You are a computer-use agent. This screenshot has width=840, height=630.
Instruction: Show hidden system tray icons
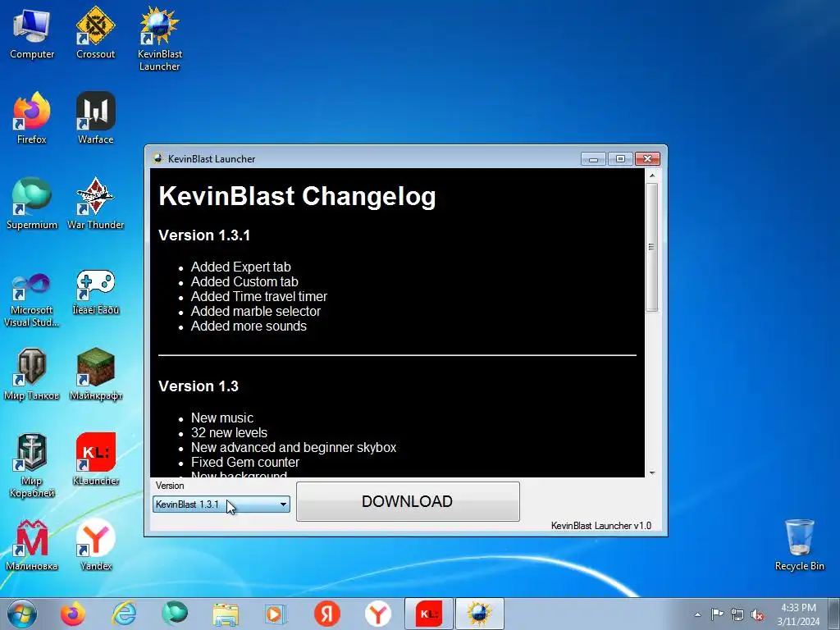[x=697, y=614]
